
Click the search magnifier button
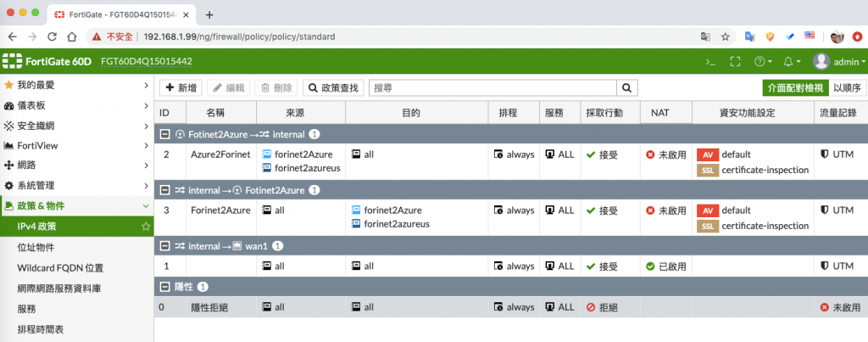point(626,87)
